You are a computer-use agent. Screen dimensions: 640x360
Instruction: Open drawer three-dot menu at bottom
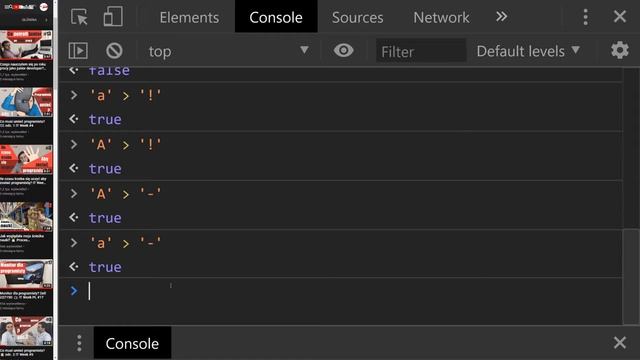(79, 343)
